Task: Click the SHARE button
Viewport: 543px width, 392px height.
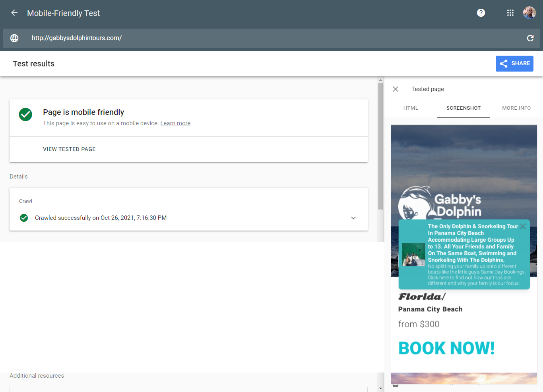Action: tap(514, 64)
